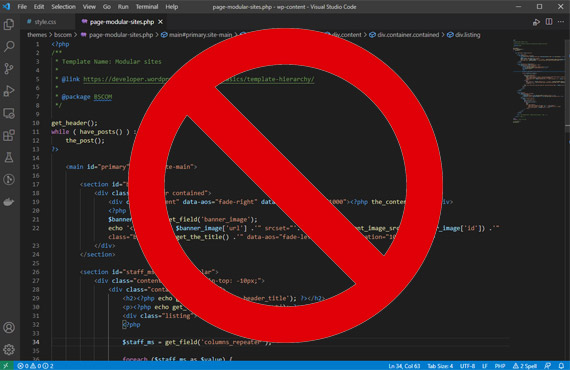Viewport: 570px width, 370px height.
Task: Click div.container.contained breadcrumb
Action: 404,35
